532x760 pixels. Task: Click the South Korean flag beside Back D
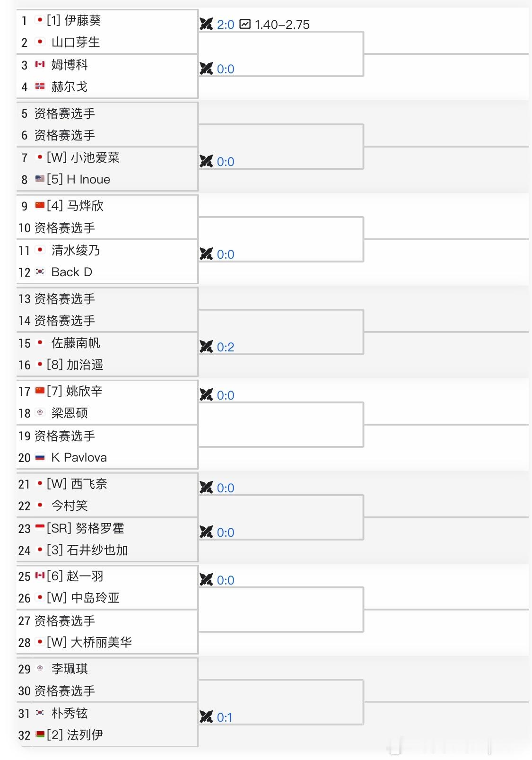click(40, 272)
